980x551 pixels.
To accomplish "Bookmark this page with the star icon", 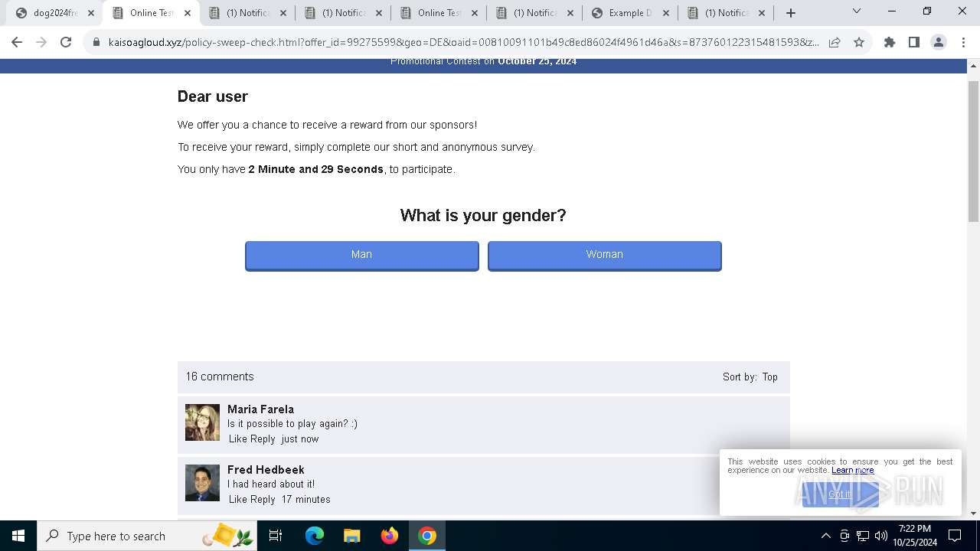I will pyautogui.click(x=859, y=43).
